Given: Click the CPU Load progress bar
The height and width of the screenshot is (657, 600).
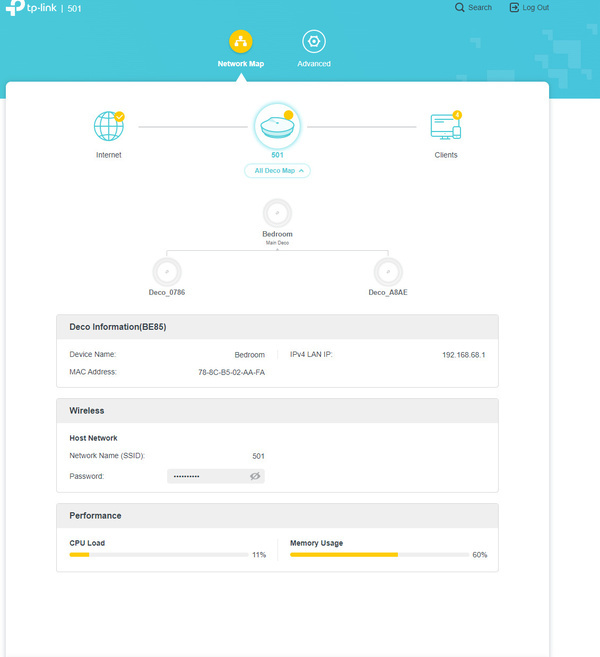Looking at the screenshot, I should pos(159,555).
